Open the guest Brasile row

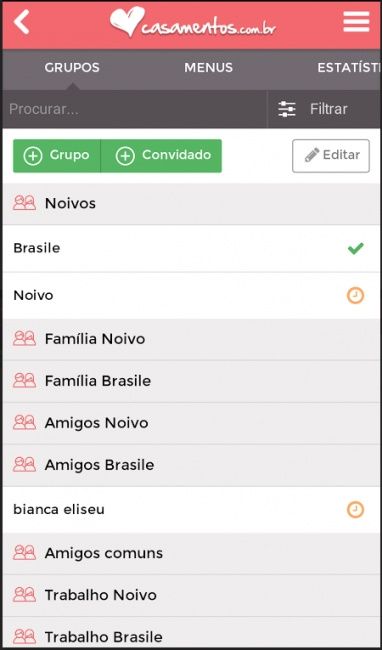(191, 248)
